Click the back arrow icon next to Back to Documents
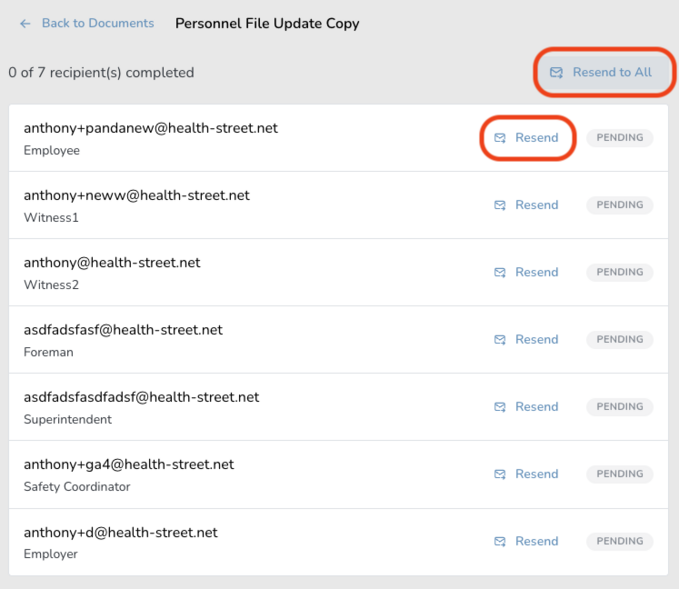The height and width of the screenshot is (589, 679). (25, 23)
